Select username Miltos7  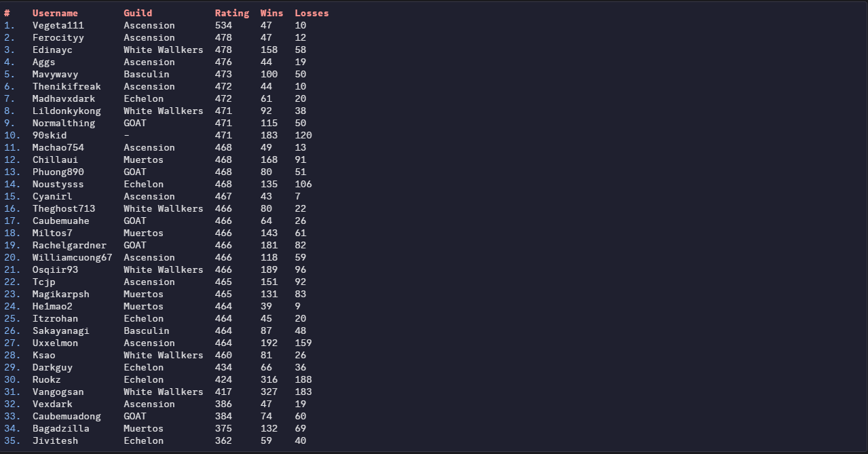click(x=52, y=233)
